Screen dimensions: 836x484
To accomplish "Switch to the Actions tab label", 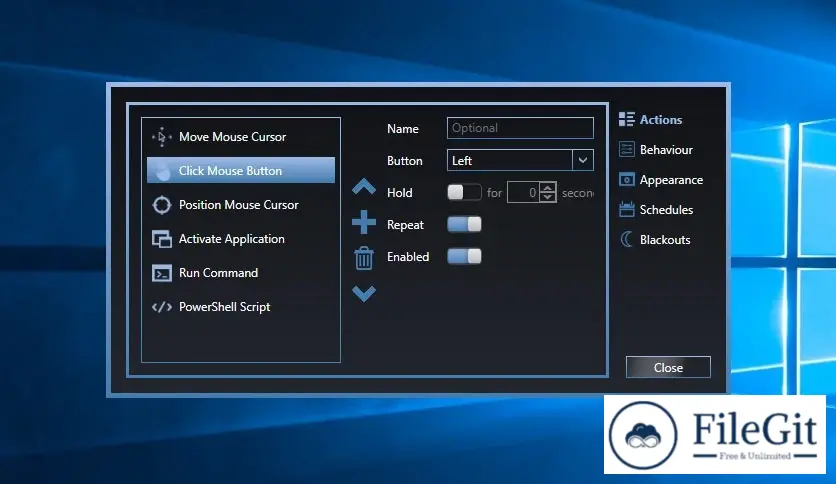I will [661, 120].
